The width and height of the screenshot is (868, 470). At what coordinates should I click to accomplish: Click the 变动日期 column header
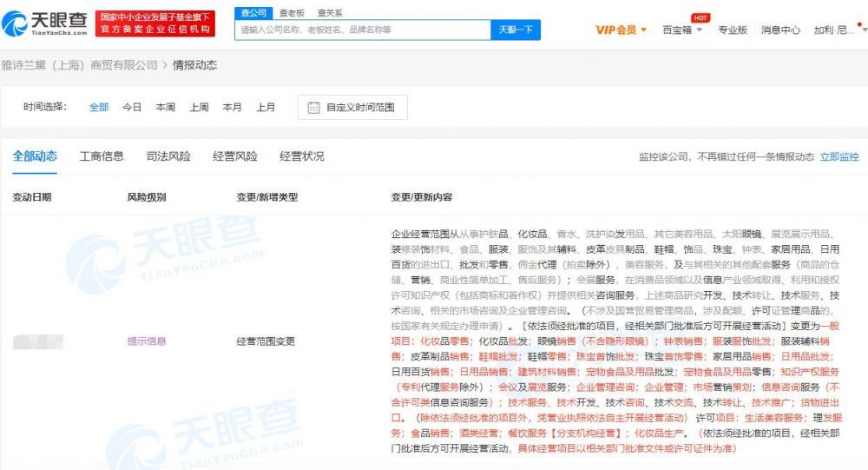coord(32,197)
